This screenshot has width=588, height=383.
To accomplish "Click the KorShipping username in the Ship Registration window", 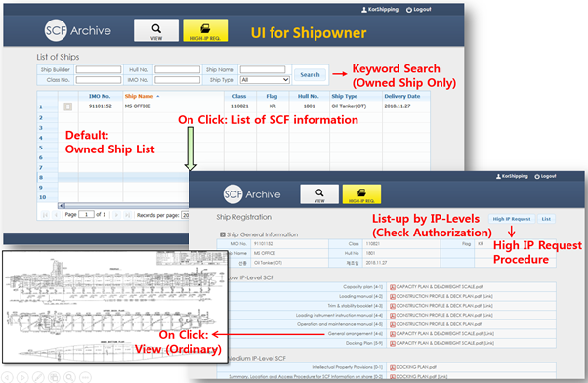I will [x=515, y=176].
